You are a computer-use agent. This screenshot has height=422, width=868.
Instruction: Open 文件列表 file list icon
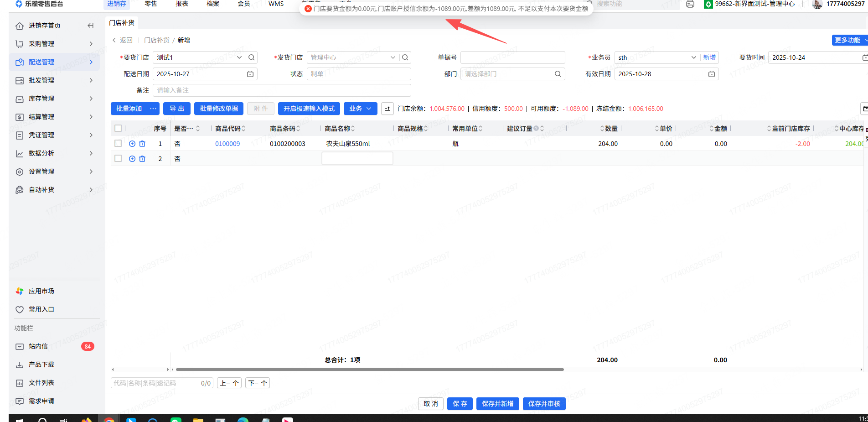point(20,383)
